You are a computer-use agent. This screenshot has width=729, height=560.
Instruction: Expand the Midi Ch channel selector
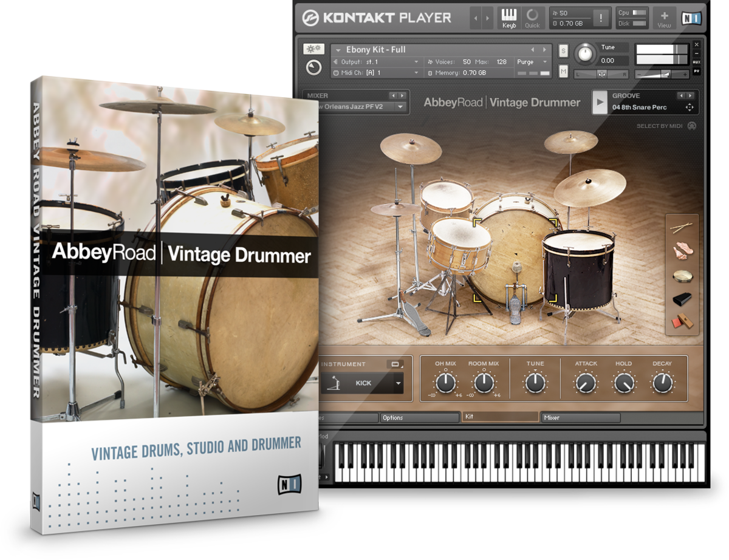tap(416, 73)
